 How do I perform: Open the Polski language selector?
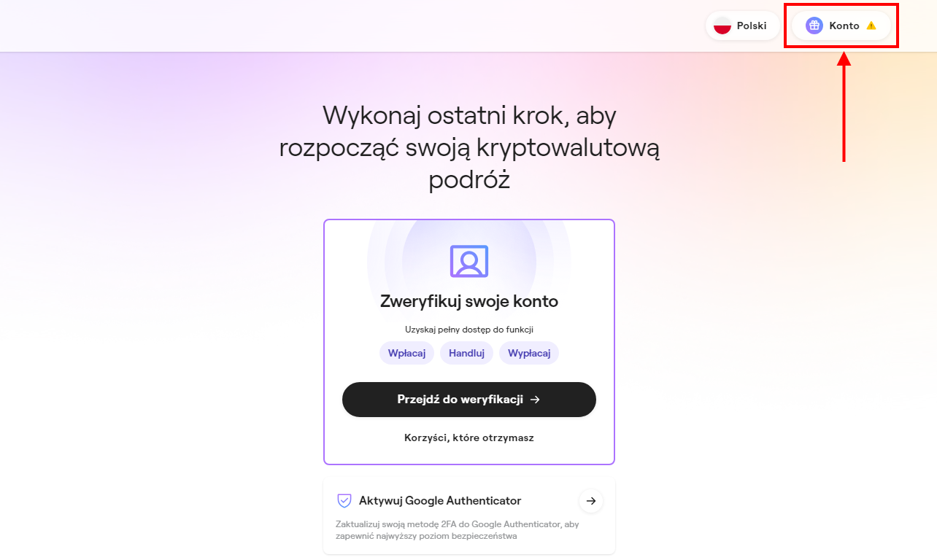click(x=742, y=26)
